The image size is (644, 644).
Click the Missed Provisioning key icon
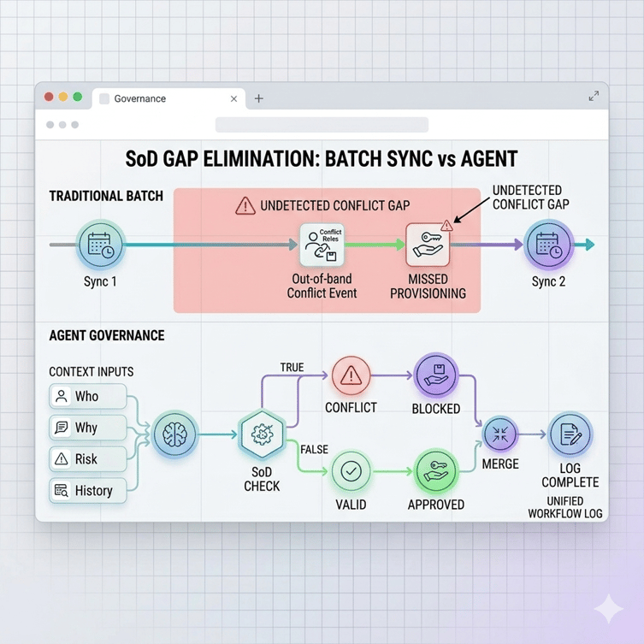(x=428, y=245)
